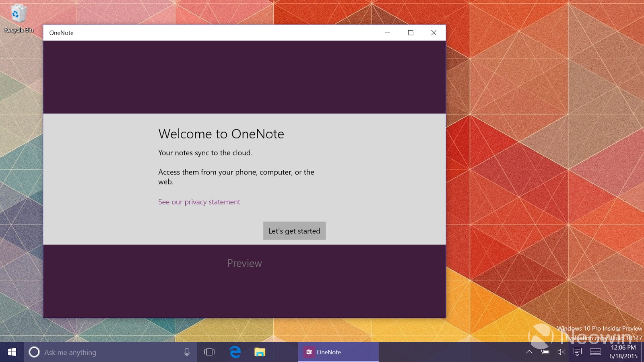Click the Welcome to OneNote heading

coord(221,134)
